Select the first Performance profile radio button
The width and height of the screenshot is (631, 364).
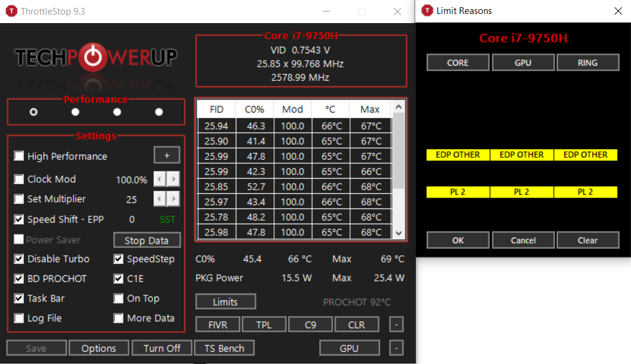click(x=33, y=112)
